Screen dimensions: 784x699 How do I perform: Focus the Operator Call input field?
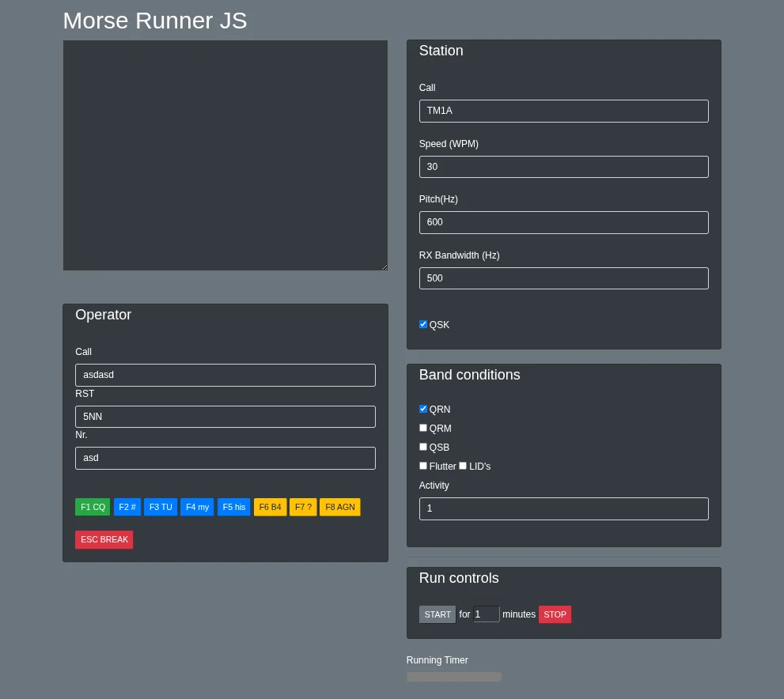[x=225, y=375]
